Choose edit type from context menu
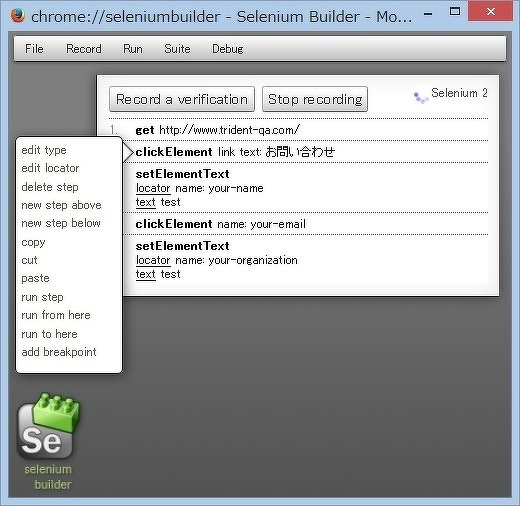The image size is (520, 506). pos(44,150)
